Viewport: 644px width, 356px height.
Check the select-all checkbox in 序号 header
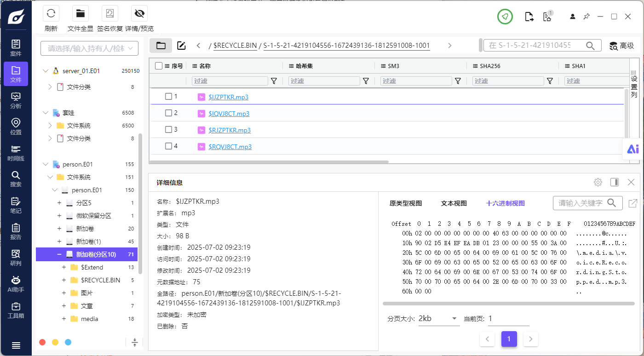pyautogui.click(x=159, y=66)
